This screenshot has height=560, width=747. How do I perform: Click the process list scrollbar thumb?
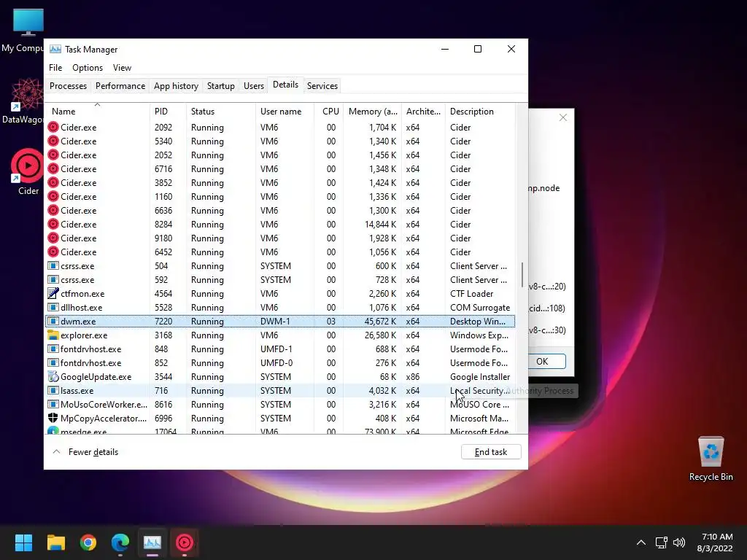[x=522, y=275]
